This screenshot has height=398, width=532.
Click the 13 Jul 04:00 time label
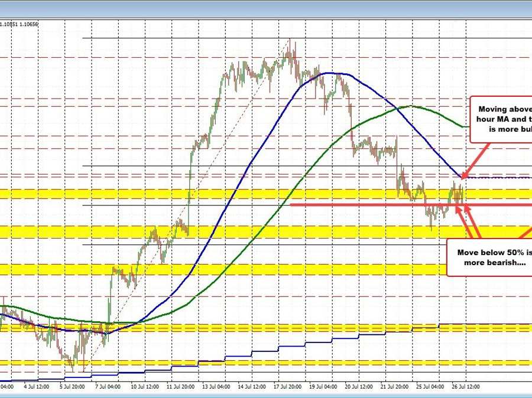coord(217,387)
